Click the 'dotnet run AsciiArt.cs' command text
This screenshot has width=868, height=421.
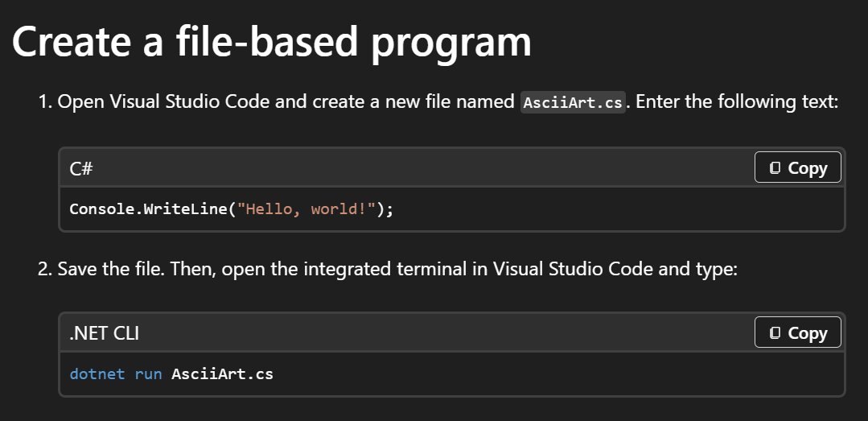[x=171, y=374]
